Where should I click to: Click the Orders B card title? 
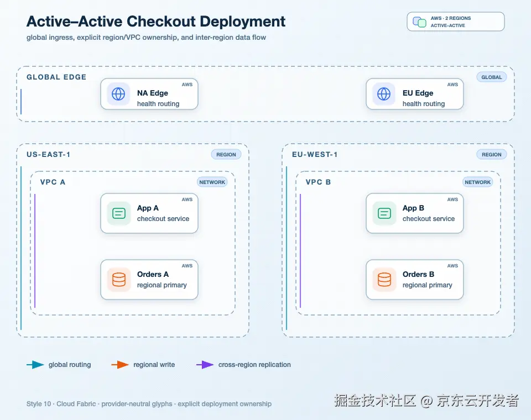pyautogui.click(x=418, y=275)
